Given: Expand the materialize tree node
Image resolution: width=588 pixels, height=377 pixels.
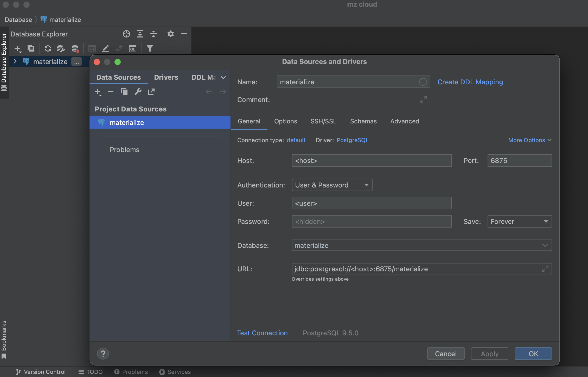Looking at the screenshot, I should click(15, 61).
